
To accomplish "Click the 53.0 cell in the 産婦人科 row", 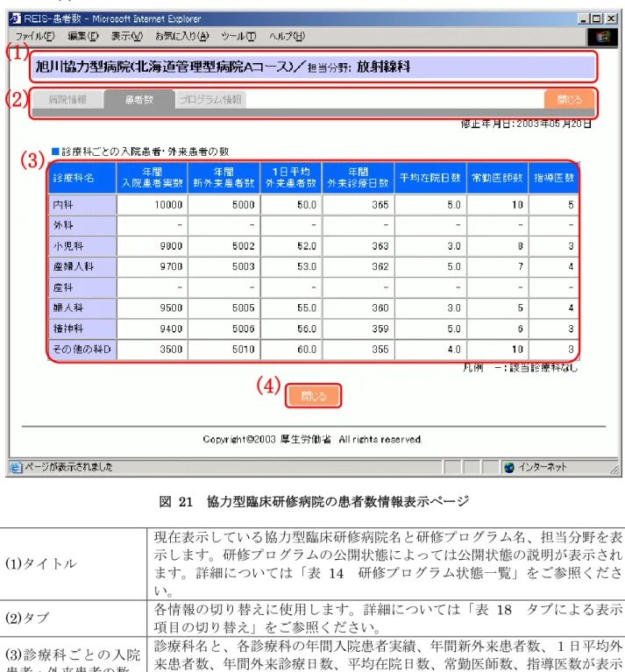I will (x=291, y=266).
